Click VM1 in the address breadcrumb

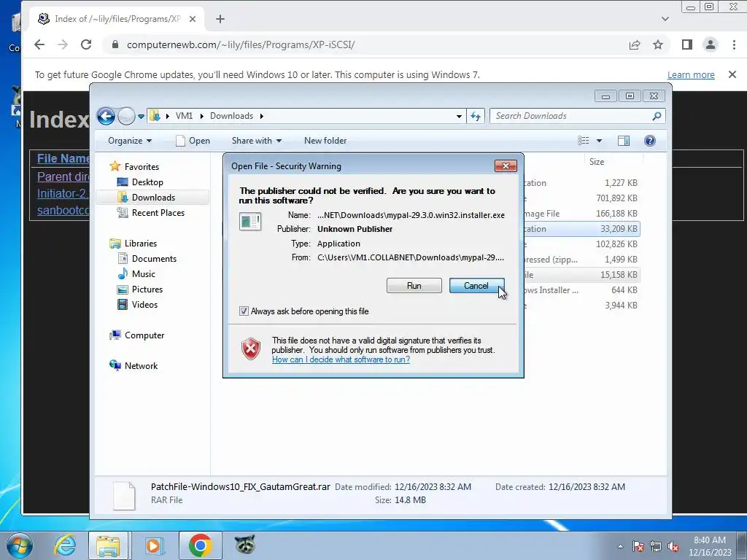point(184,116)
